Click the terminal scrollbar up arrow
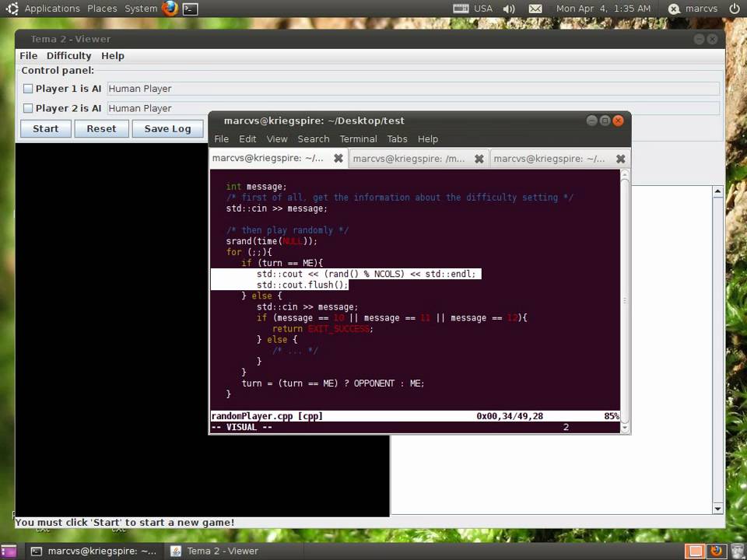 coord(625,174)
